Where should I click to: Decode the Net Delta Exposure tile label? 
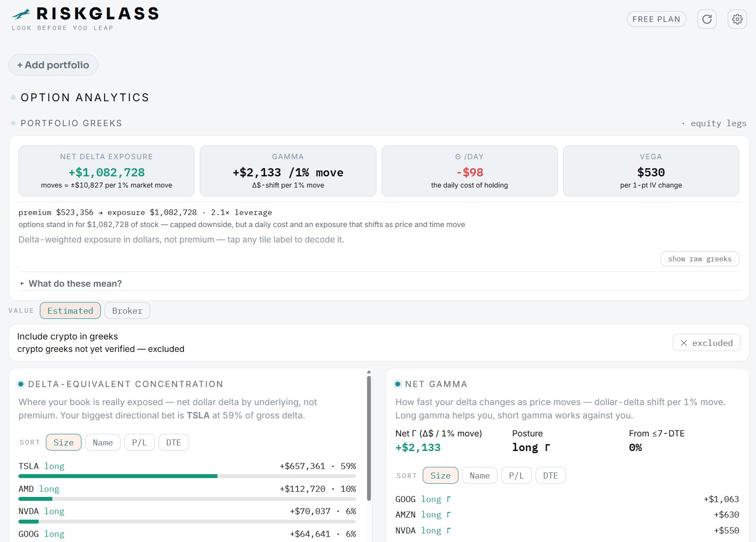tap(106, 157)
